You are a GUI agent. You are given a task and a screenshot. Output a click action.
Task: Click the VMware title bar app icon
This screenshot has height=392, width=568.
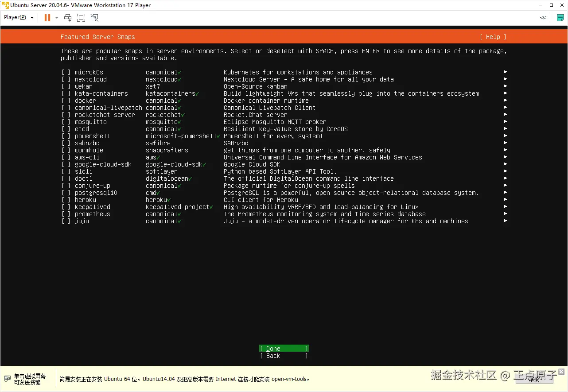point(5,5)
